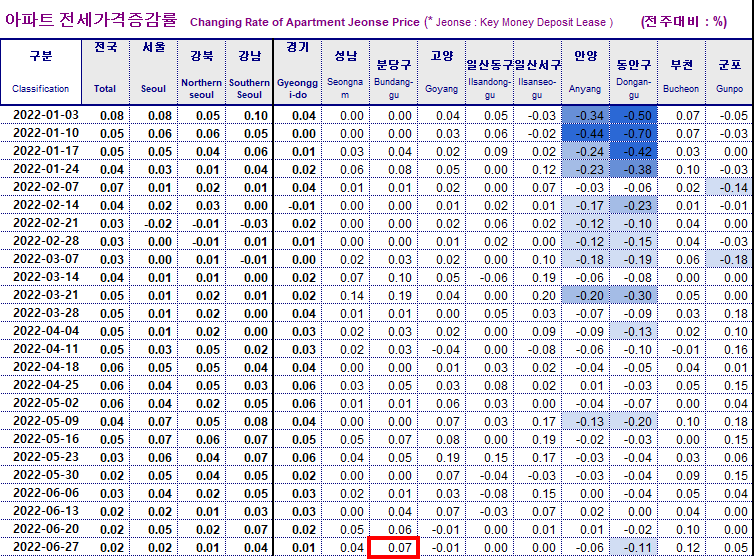
Task: Select the date cell 2022-04-25
Action: (46, 385)
